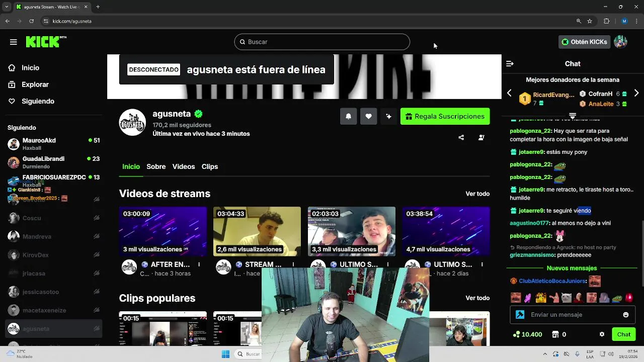Click Regala Suscripciones button

[x=445, y=116]
